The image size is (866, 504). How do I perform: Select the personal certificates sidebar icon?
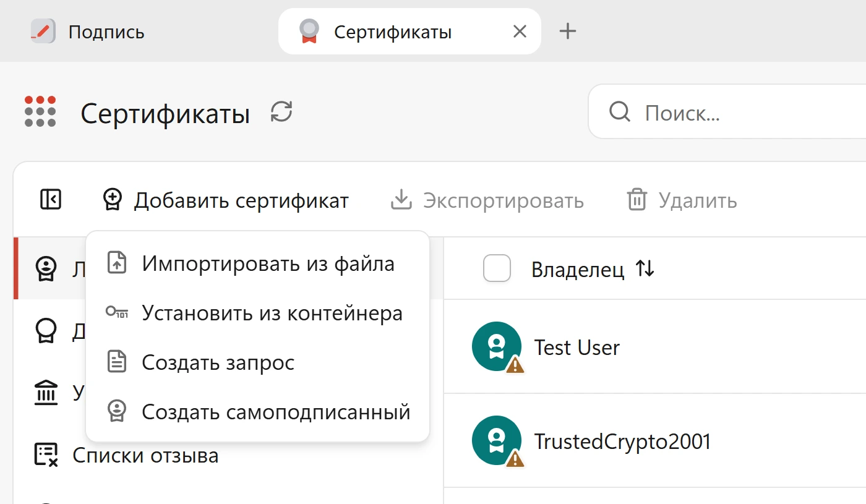click(46, 268)
